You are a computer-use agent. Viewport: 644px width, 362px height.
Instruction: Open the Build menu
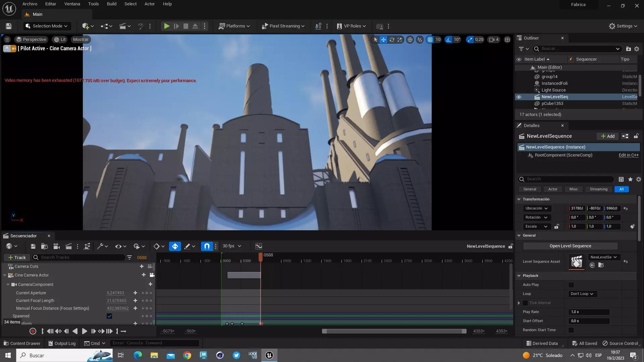coord(111,4)
